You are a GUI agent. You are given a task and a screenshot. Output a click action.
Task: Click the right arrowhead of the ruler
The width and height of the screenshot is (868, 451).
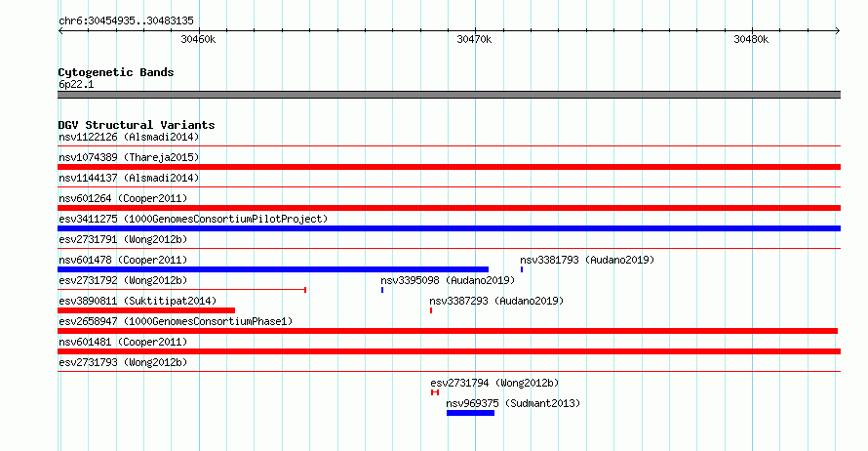(x=838, y=30)
